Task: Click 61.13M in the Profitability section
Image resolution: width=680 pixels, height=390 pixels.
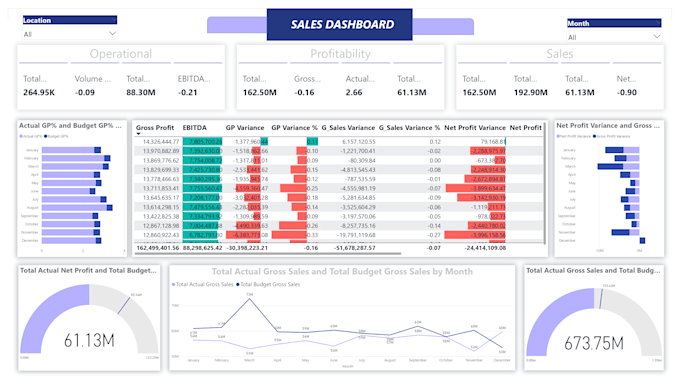Action: point(412,92)
